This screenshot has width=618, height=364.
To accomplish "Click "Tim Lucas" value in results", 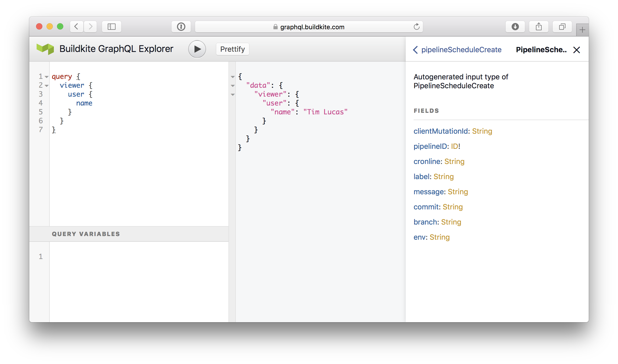I will 325,112.
